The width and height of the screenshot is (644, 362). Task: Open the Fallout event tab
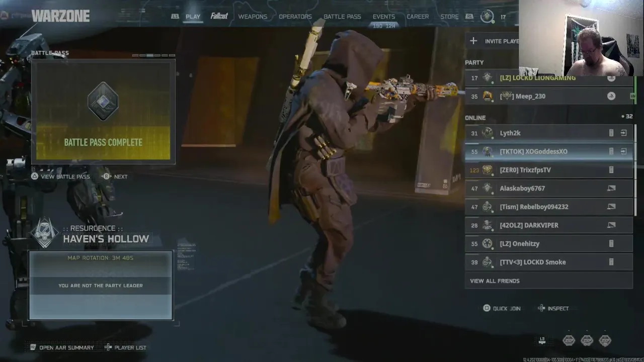pos(219,16)
